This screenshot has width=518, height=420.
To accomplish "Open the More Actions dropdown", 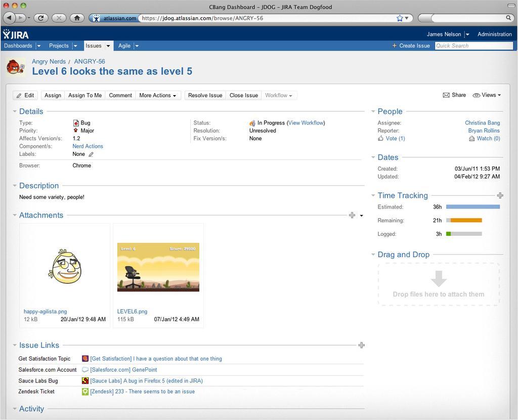I will tap(158, 95).
